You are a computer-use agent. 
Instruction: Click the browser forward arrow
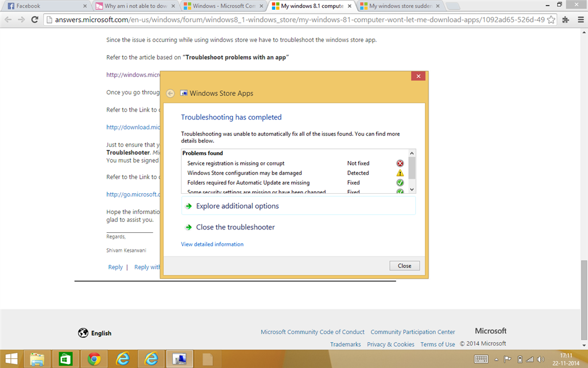coord(21,20)
